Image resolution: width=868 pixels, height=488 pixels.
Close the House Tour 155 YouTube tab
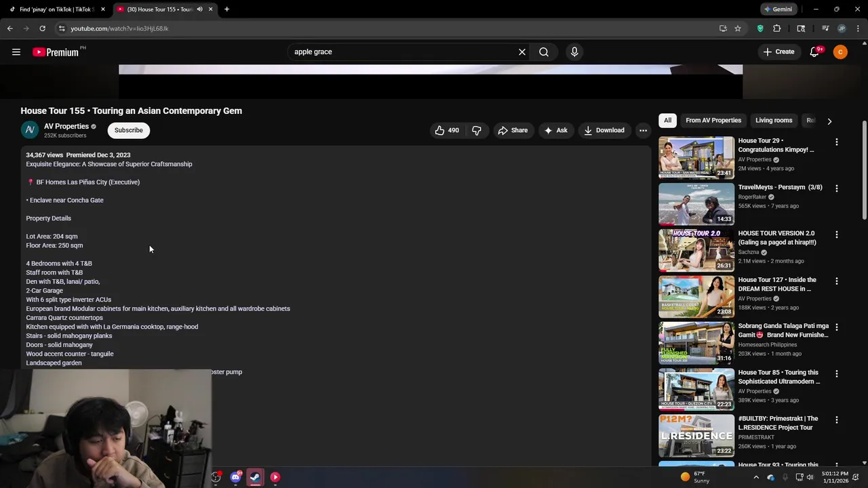pos(210,9)
